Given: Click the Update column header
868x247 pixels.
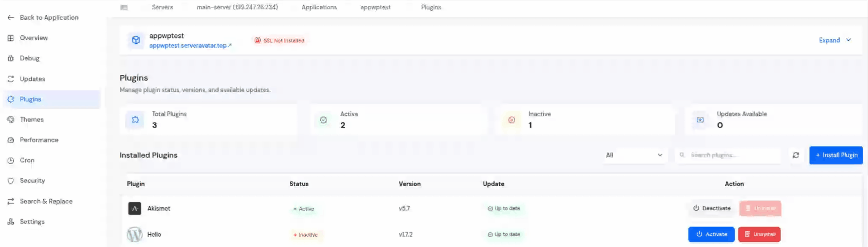Looking at the screenshot, I should coord(493,184).
